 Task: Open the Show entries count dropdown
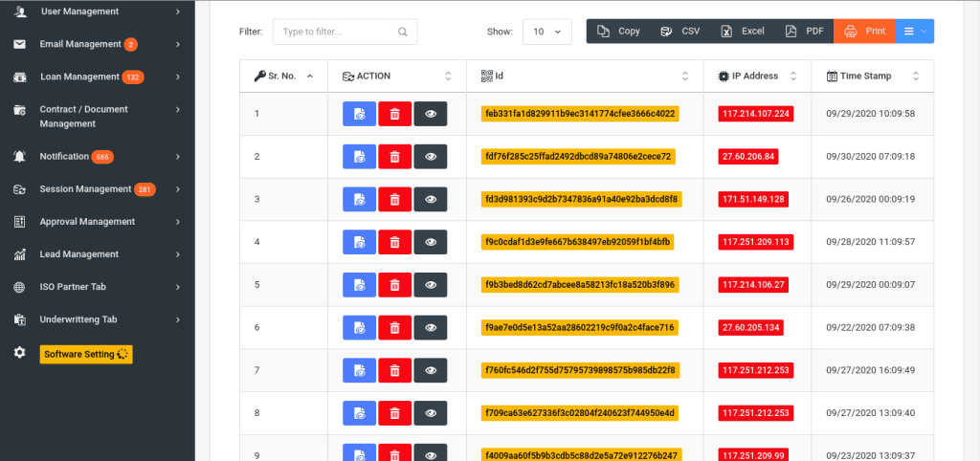point(546,32)
